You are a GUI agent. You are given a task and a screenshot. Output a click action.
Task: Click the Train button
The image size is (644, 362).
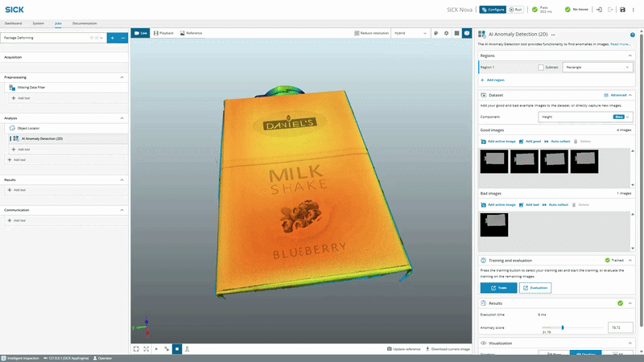pos(498,288)
